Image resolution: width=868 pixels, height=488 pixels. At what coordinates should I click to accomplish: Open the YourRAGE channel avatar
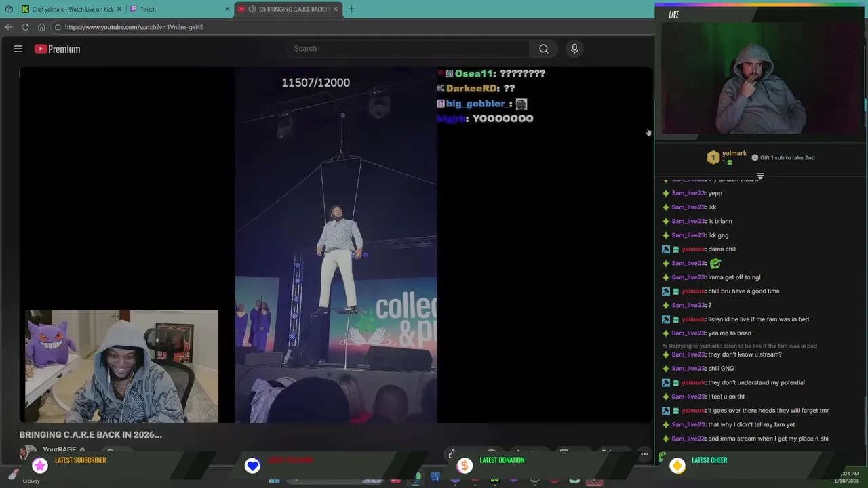28,451
